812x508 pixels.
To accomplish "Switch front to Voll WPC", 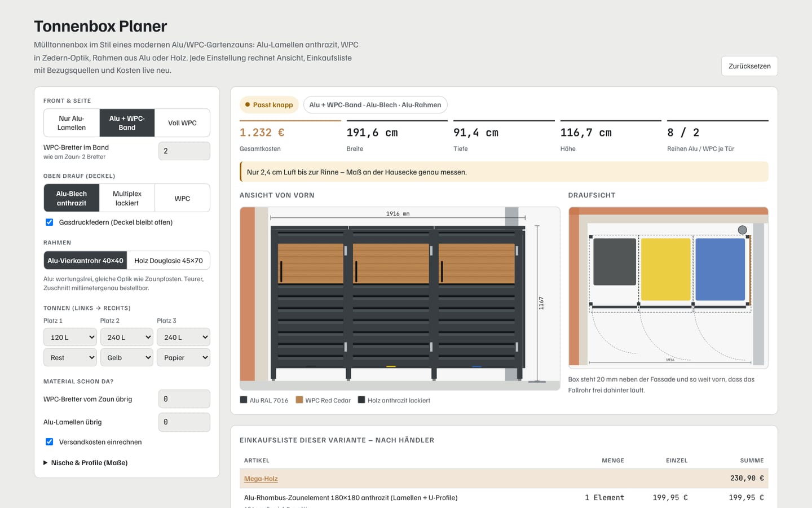I will pyautogui.click(x=182, y=123).
